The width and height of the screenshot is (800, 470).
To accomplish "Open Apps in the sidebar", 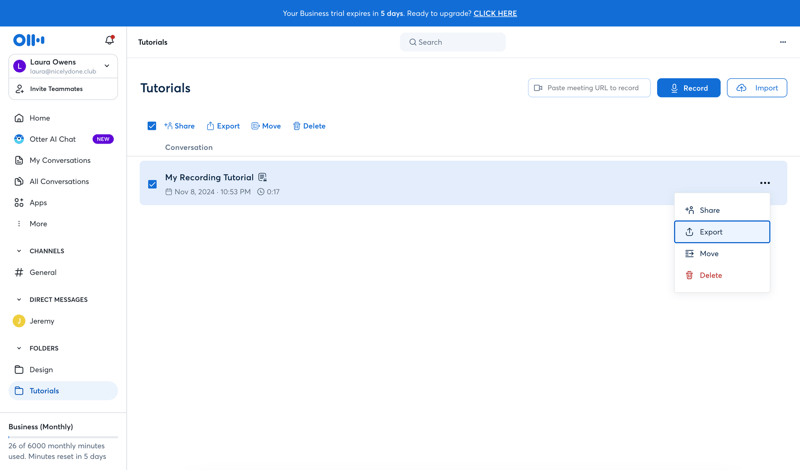I will [x=38, y=203].
